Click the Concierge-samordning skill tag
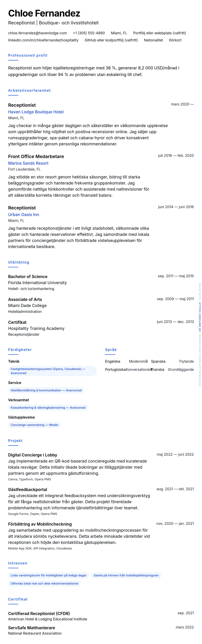The height and width of the screenshot is (644, 202). (34, 425)
